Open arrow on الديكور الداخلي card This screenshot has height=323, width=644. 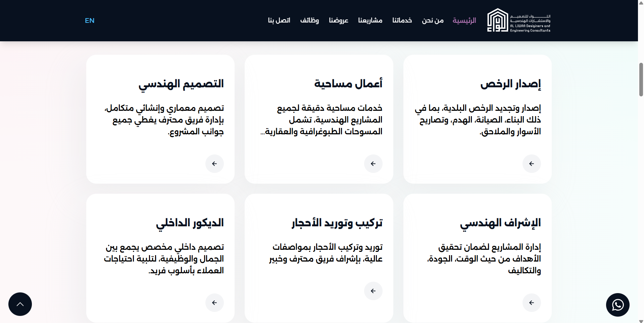point(214,303)
